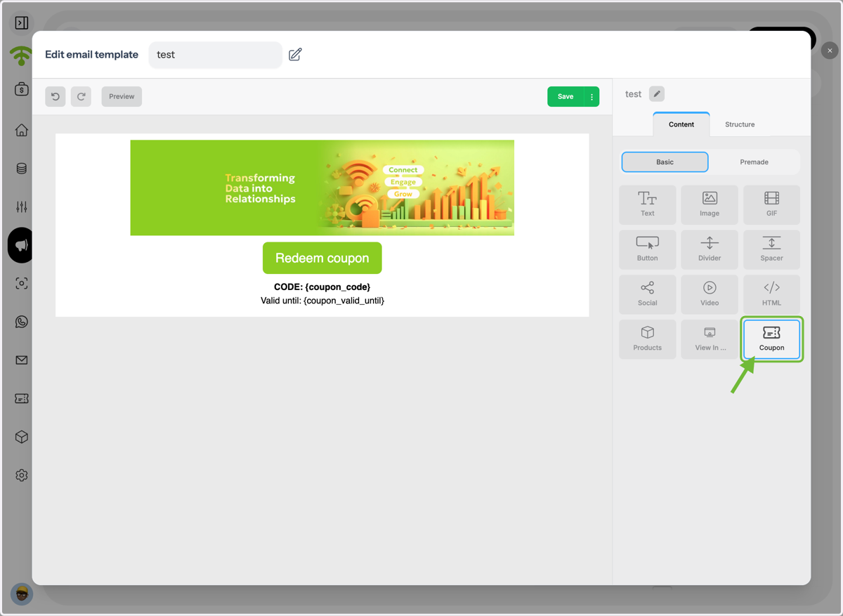The image size is (843, 616).
Task: Add the View In... block
Action: tap(710, 339)
